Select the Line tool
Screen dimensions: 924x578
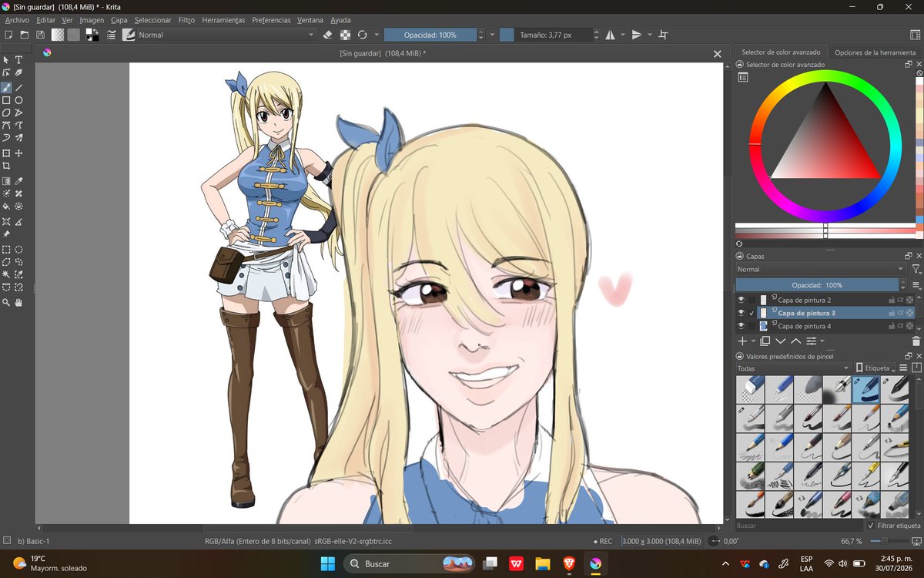pyautogui.click(x=18, y=87)
